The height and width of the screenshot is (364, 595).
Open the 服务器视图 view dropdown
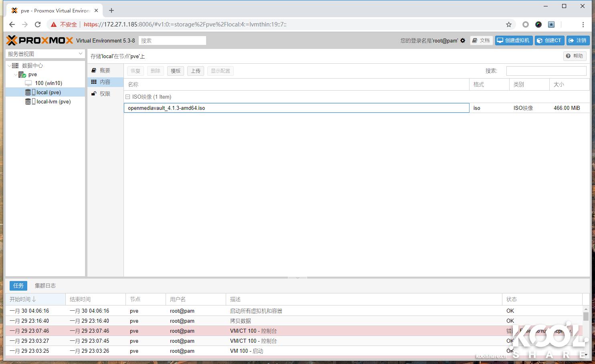pos(45,54)
